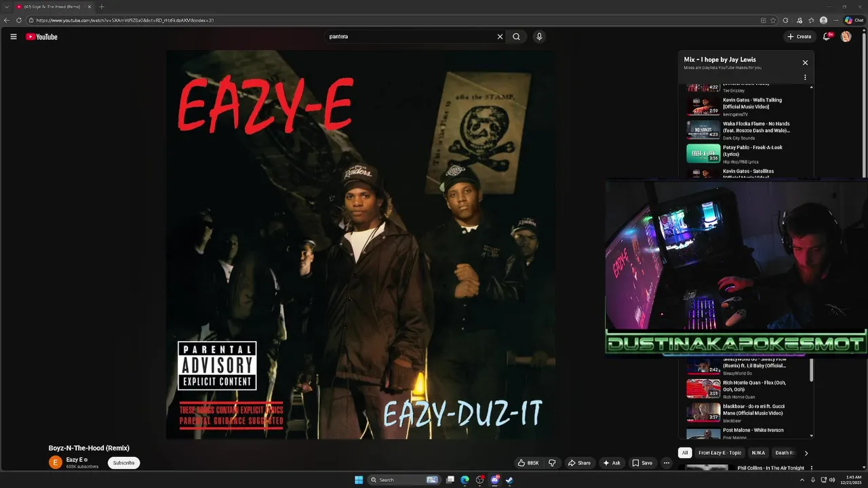Click the taskbar Search box
Screen dimensions: 868x488
click(403, 480)
